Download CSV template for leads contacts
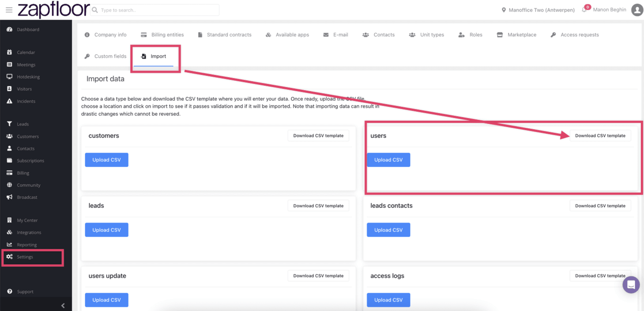644x311 pixels. click(600, 206)
